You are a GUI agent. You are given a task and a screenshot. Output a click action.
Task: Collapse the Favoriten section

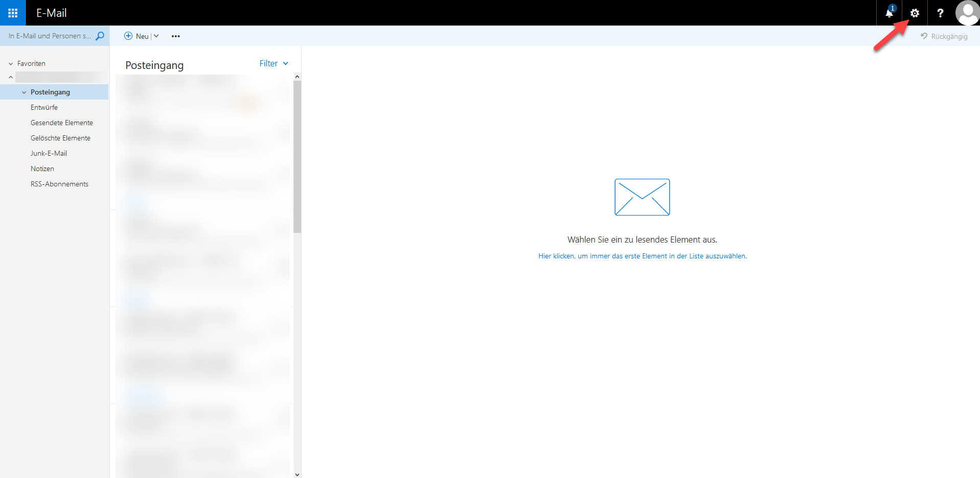[11, 64]
